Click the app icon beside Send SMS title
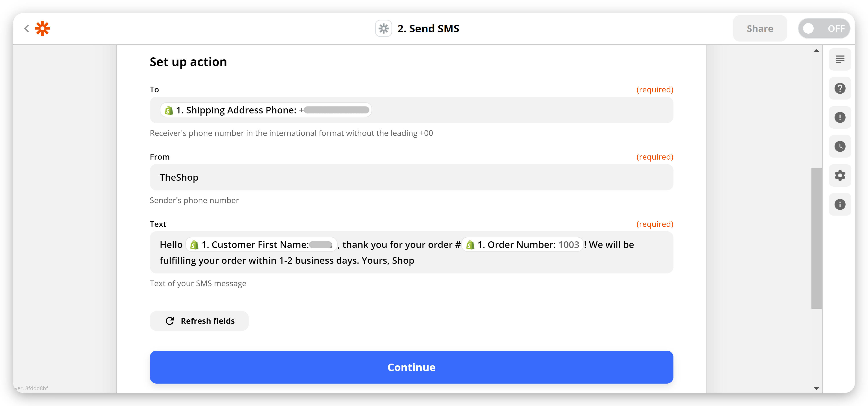This screenshot has height=406, width=868. click(x=383, y=29)
